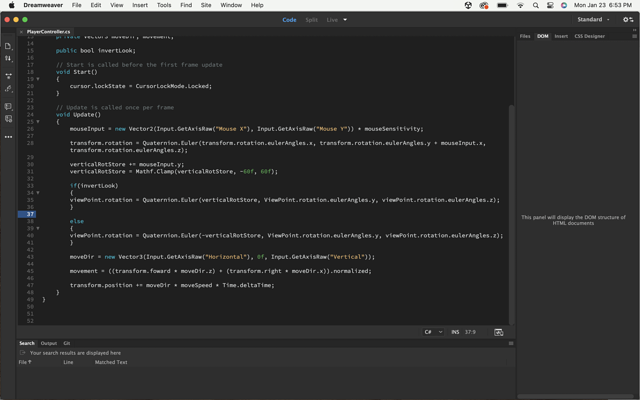This screenshot has width=640, height=400.
Task: Click the 'public bool invertLook;' code line
Action: (x=96, y=51)
